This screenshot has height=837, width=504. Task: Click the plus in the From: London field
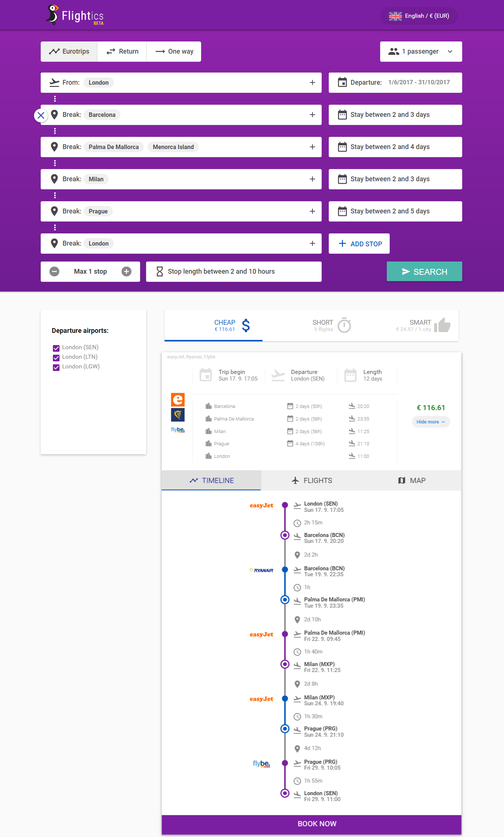[x=312, y=82]
